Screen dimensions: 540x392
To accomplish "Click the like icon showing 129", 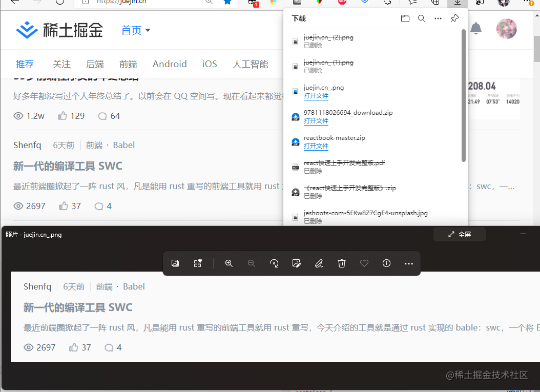I will (x=63, y=116).
